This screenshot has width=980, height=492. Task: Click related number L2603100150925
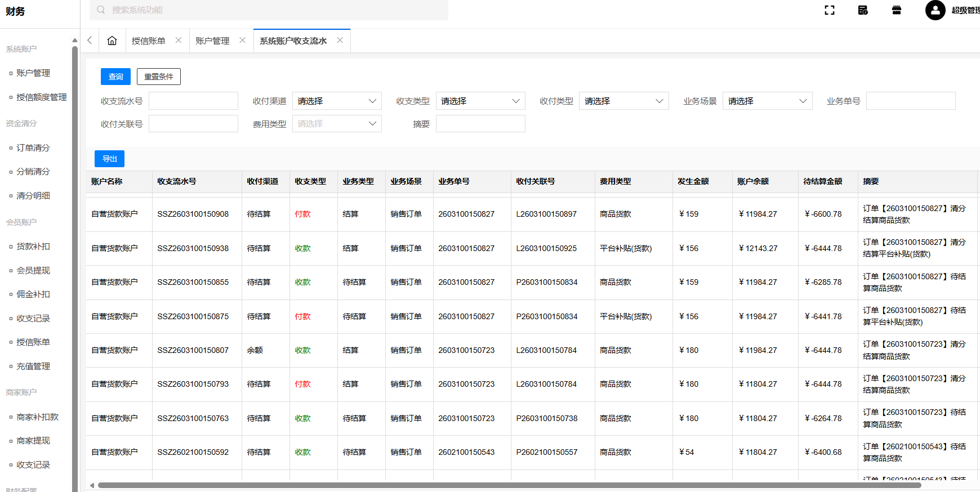tap(546, 248)
